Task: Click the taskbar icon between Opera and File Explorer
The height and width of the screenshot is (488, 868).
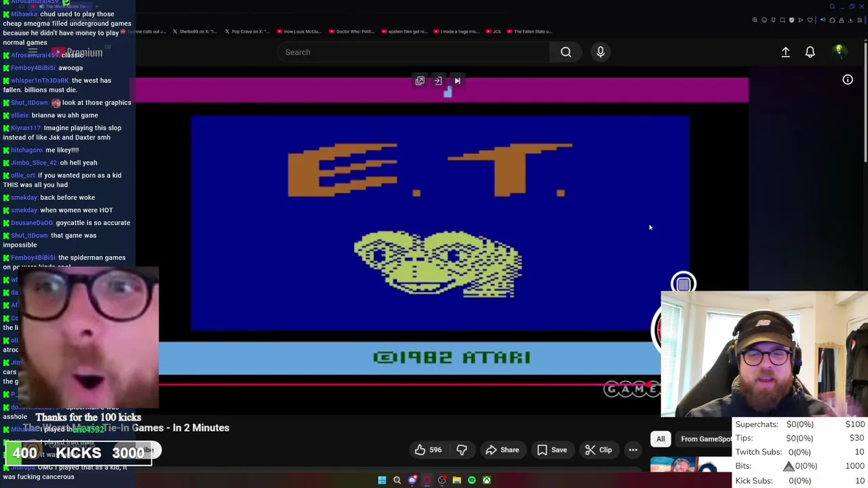Action: (441, 481)
